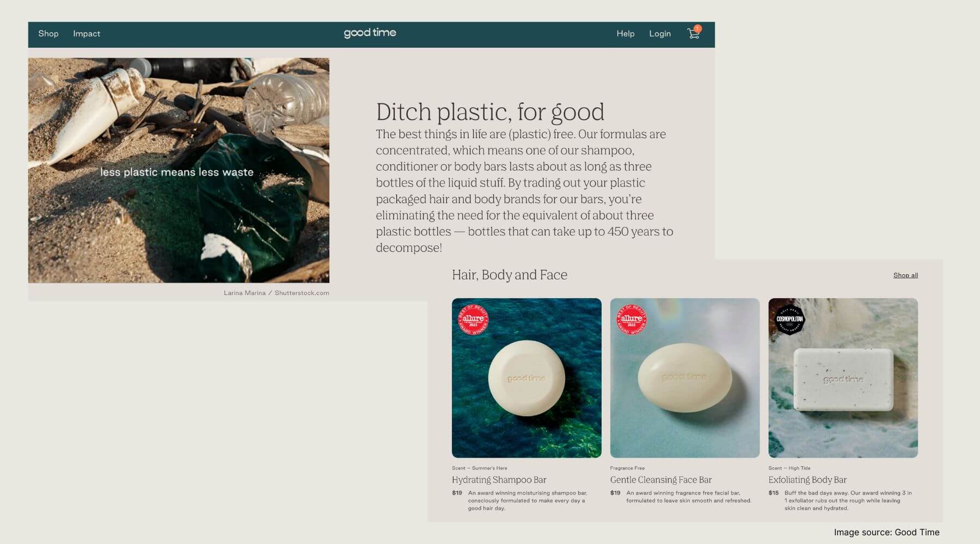The height and width of the screenshot is (544, 980).
Task: Click the good time logo
Action: coord(370,33)
